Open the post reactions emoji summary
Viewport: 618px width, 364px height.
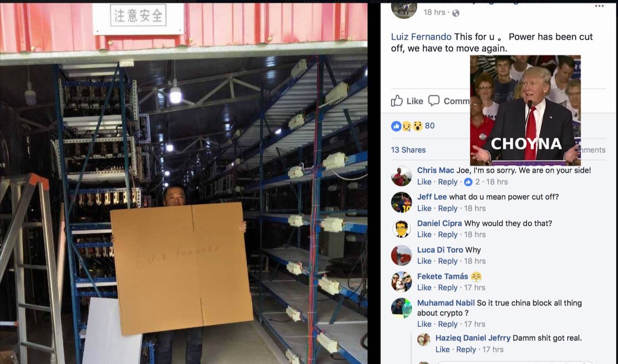click(407, 126)
